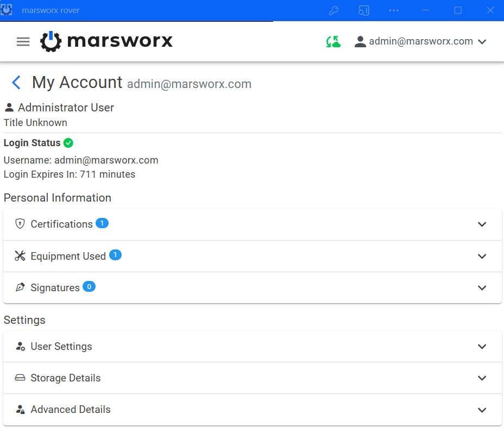Click the Equipment Used count badge
The image size is (504, 445).
coord(115,255)
